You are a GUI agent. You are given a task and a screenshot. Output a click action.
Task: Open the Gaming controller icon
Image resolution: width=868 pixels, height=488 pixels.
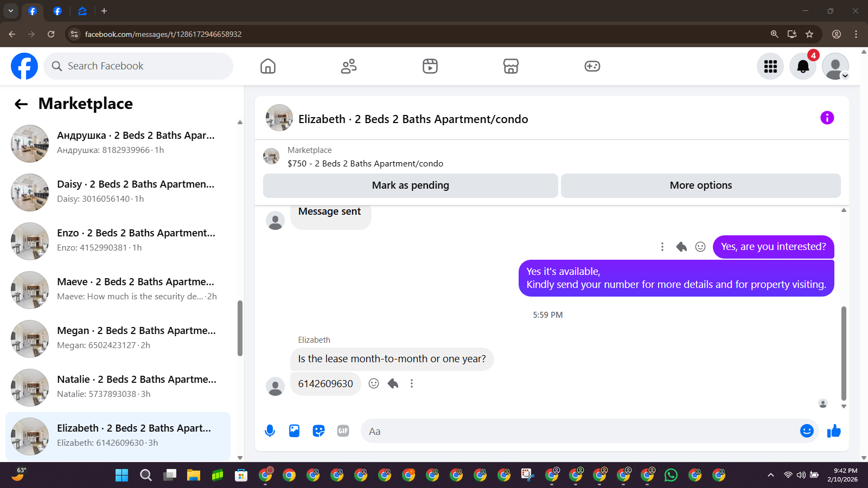click(592, 66)
